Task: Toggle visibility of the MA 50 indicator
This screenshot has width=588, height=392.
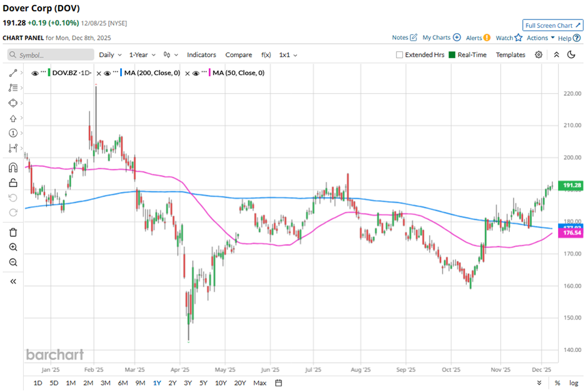Action: tap(195, 73)
